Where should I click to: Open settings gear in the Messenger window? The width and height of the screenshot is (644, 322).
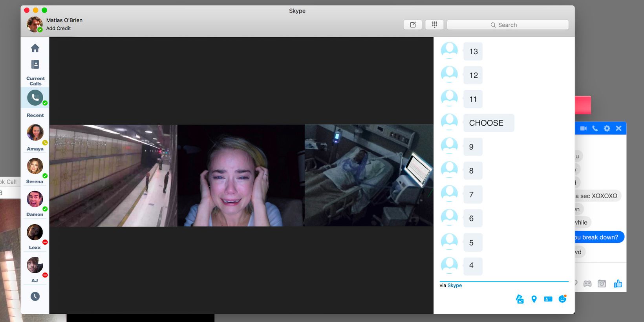point(607,128)
